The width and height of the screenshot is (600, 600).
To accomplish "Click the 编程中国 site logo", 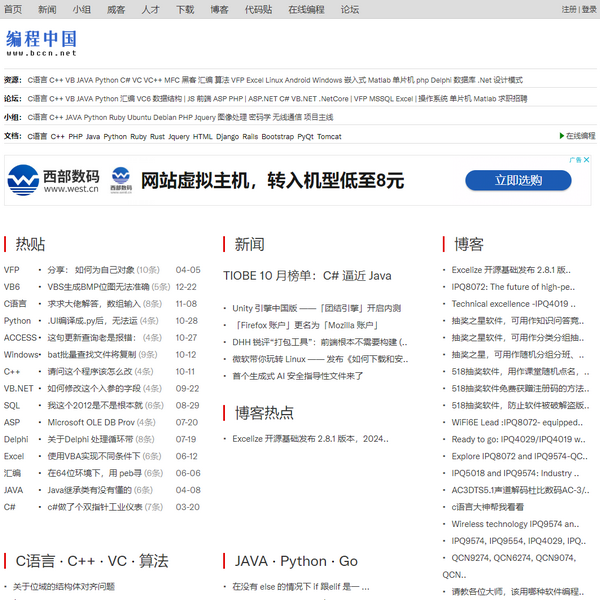I will point(41,42).
